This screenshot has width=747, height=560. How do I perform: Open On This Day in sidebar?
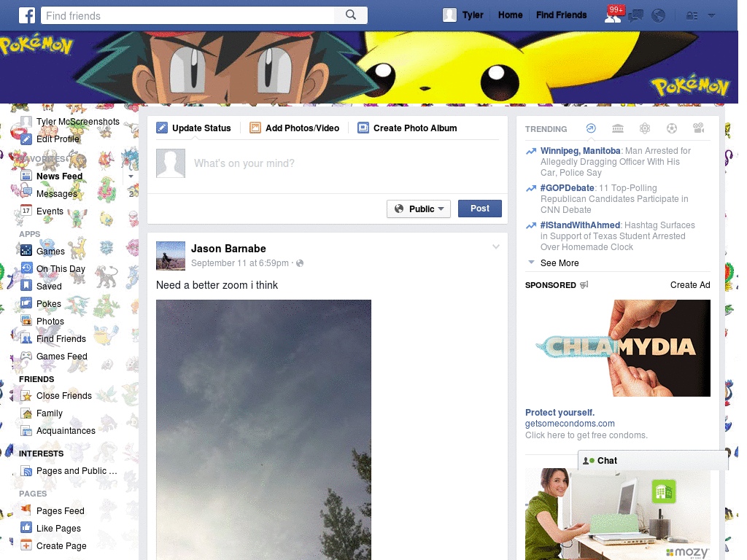pos(61,268)
